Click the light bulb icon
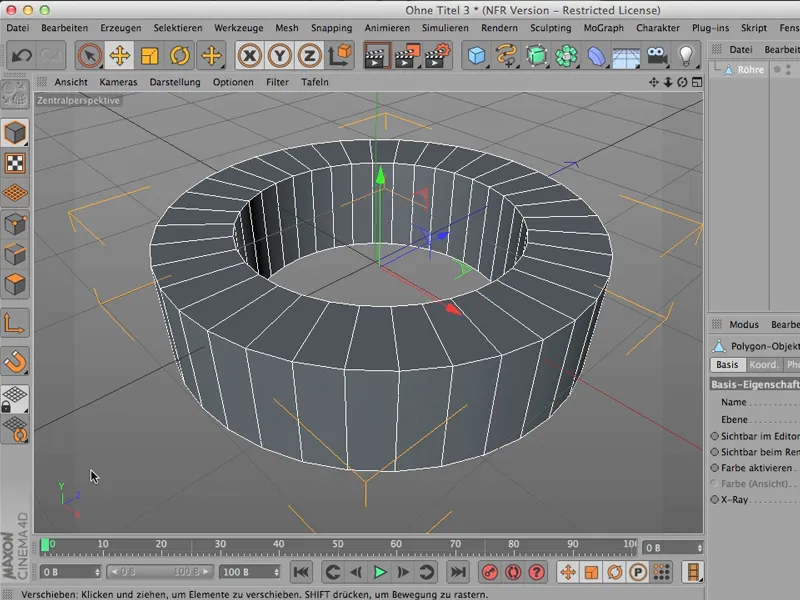Screen dimensions: 800x600 [x=686, y=56]
